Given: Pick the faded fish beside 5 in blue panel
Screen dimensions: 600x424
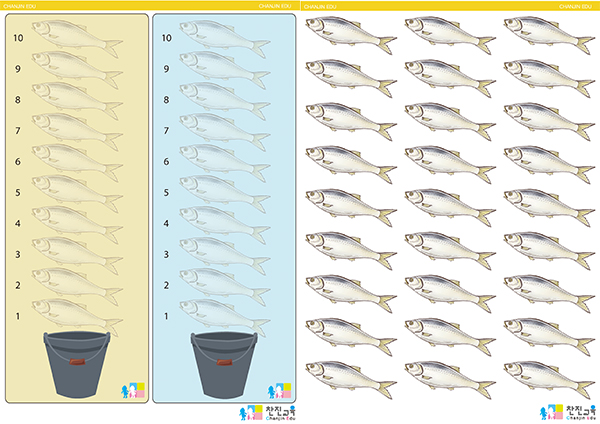Looking at the screenshot, I should (225, 194).
